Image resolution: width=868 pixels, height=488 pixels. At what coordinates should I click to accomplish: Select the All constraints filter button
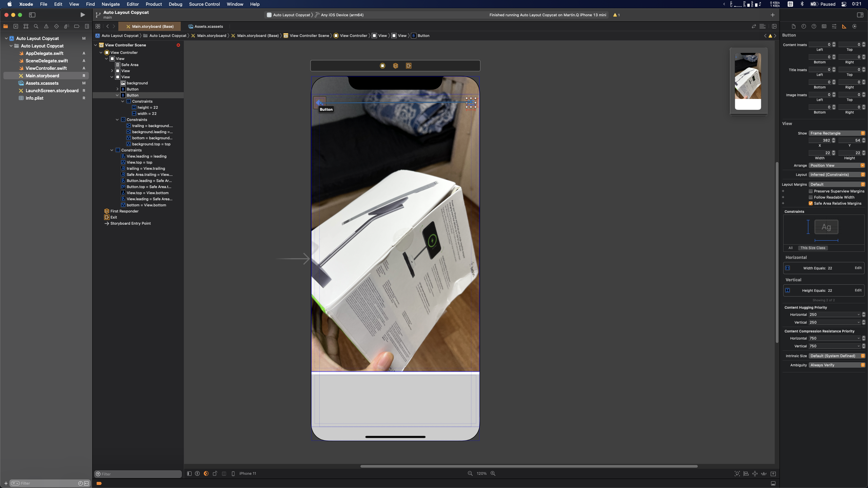790,248
